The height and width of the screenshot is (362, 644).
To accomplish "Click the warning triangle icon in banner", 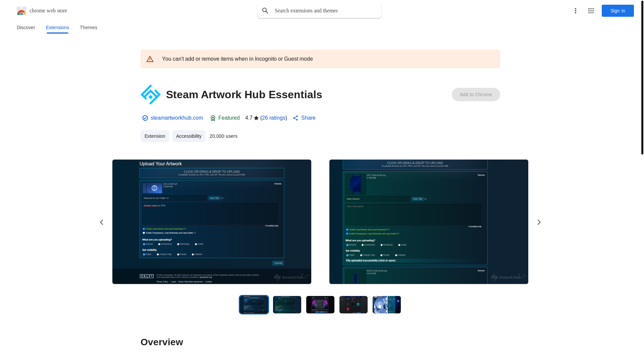I will 150,59.
